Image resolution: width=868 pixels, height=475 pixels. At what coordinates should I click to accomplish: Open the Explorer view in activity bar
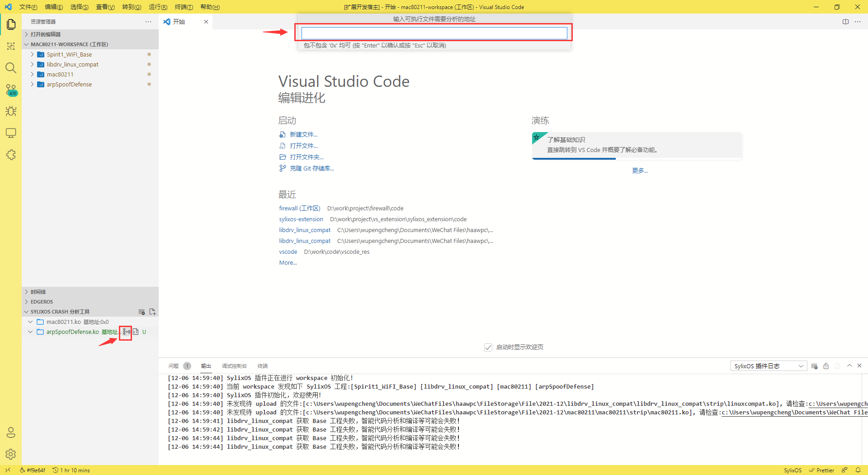coord(11,24)
